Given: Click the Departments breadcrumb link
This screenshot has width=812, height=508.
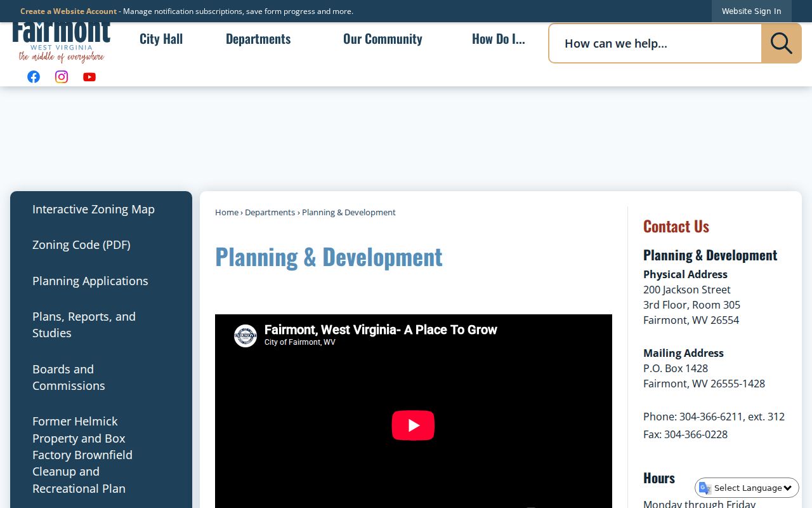Looking at the screenshot, I should [270, 212].
